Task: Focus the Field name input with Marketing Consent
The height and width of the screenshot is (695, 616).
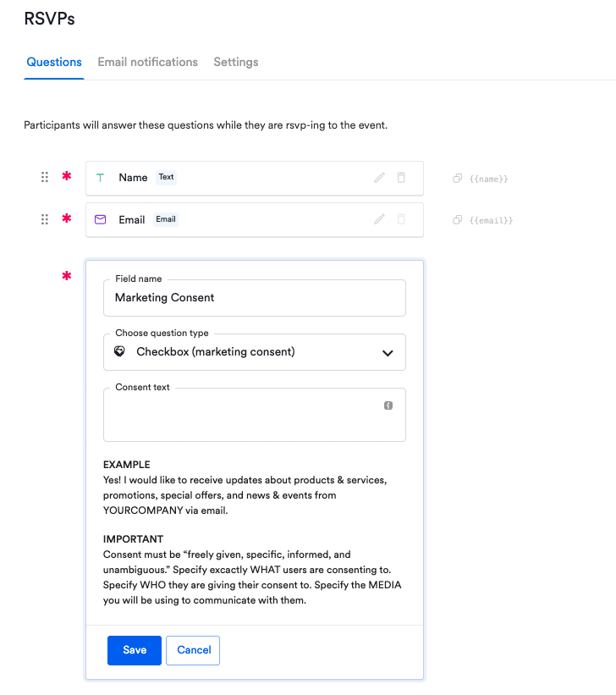Action: pyautogui.click(x=255, y=298)
